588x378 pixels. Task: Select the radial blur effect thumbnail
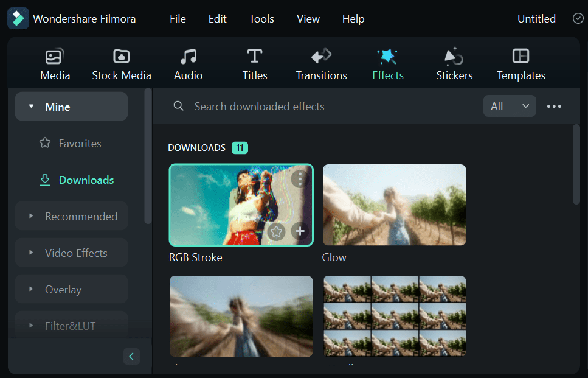(241, 316)
